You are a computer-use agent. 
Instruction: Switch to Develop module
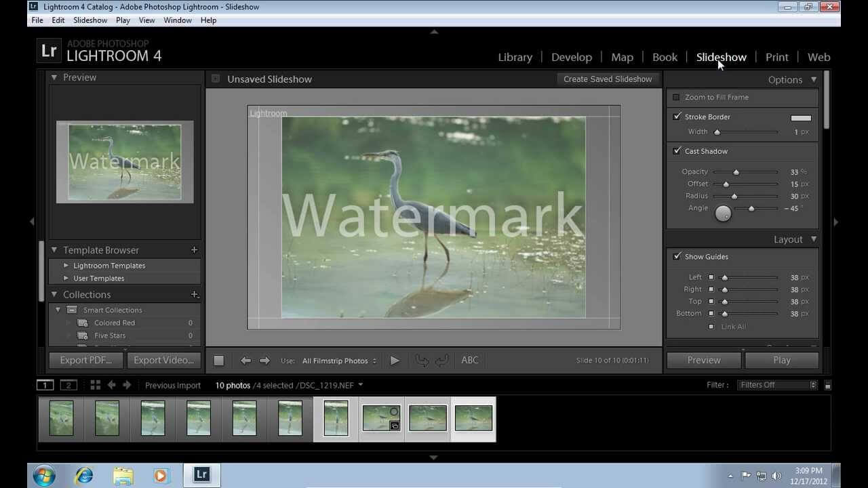click(x=572, y=57)
